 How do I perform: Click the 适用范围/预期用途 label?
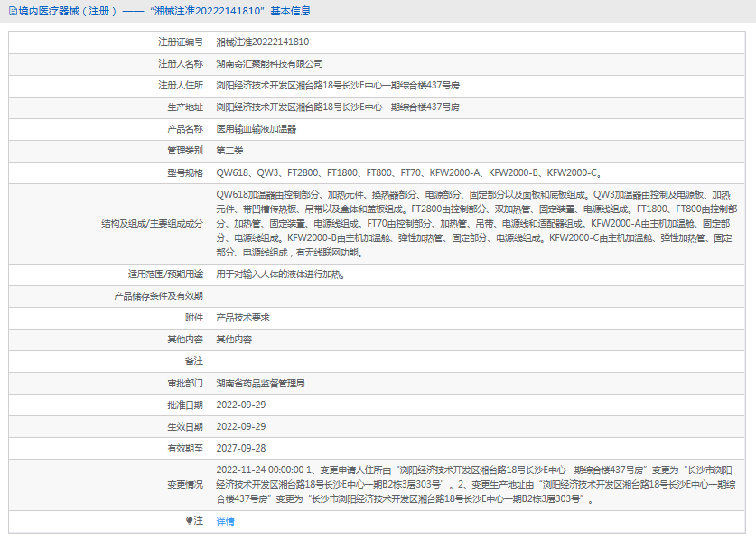pos(165,275)
